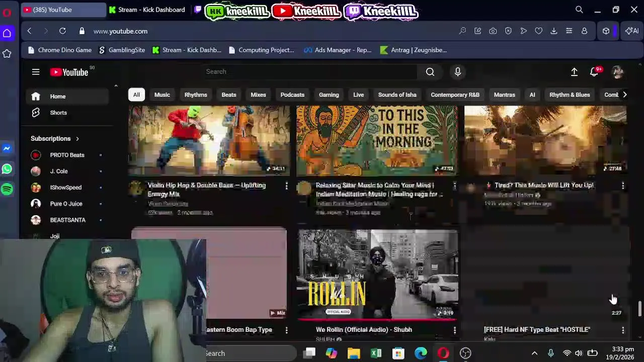Open the extensions cube icon

[606, 31]
